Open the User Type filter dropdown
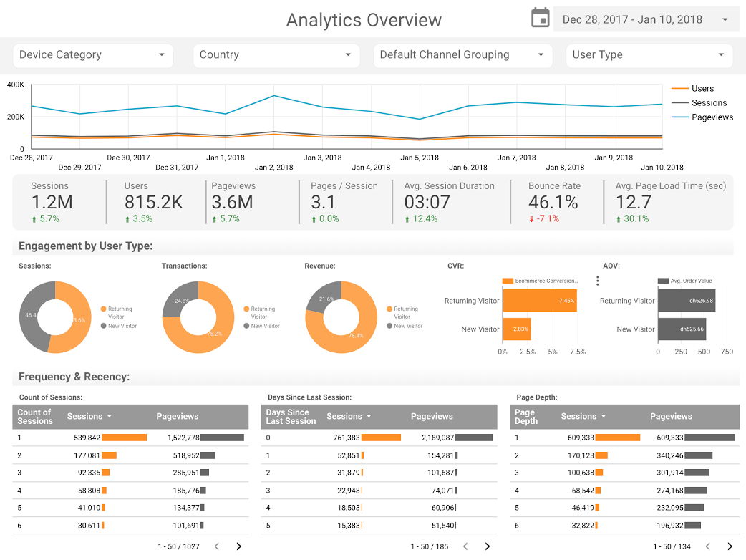 pyautogui.click(x=648, y=55)
